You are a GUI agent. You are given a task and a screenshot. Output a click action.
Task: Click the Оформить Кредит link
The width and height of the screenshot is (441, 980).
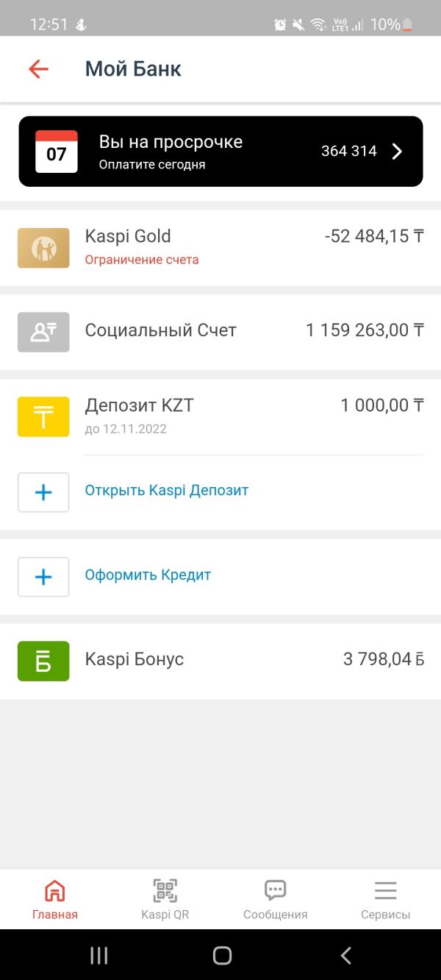[148, 575]
